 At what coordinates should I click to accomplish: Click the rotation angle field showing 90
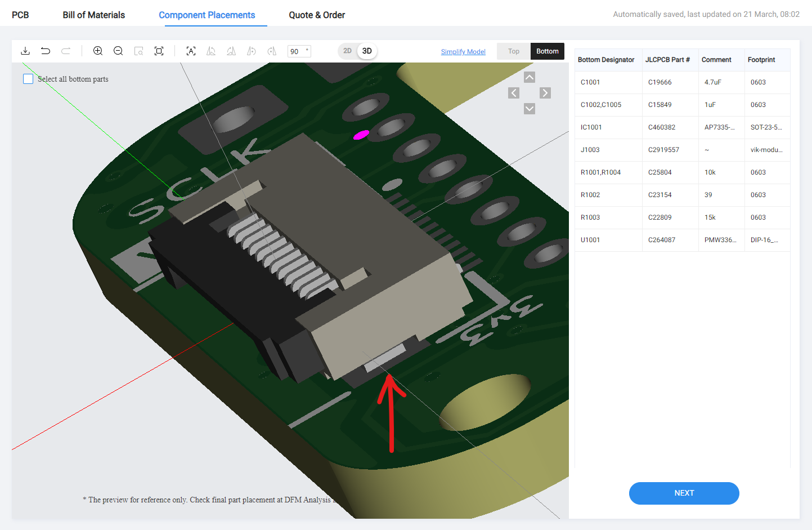click(299, 51)
